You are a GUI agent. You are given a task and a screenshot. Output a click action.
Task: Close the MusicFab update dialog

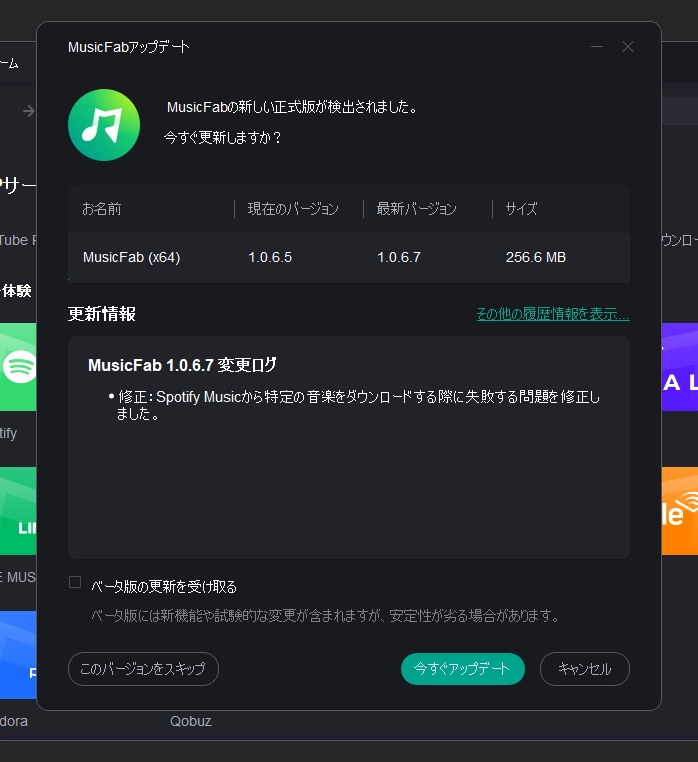(628, 47)
